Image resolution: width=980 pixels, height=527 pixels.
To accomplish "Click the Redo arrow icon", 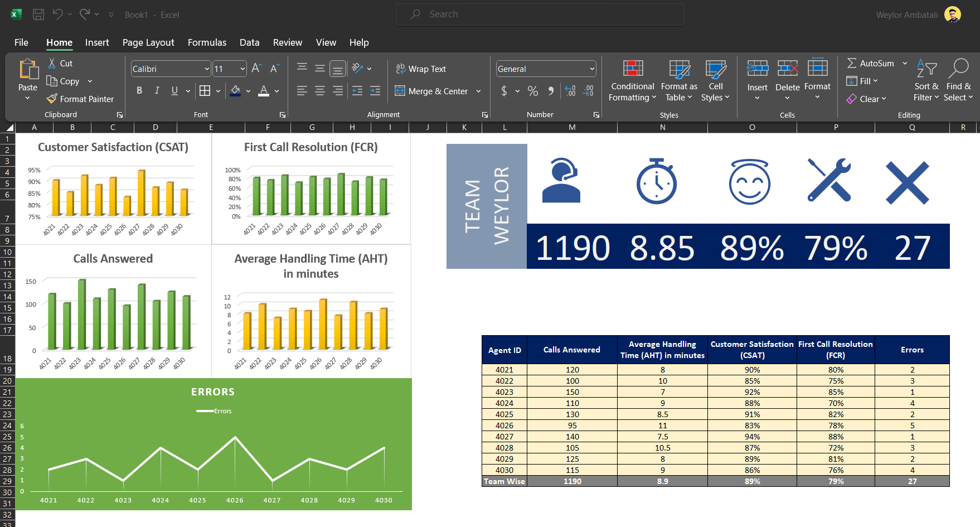I will pyautogui.click(x=84, y=14).
